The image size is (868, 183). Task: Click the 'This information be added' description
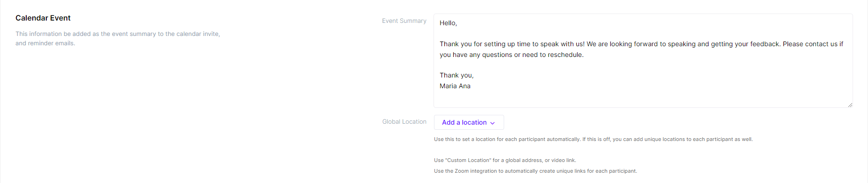coord(118,38)
